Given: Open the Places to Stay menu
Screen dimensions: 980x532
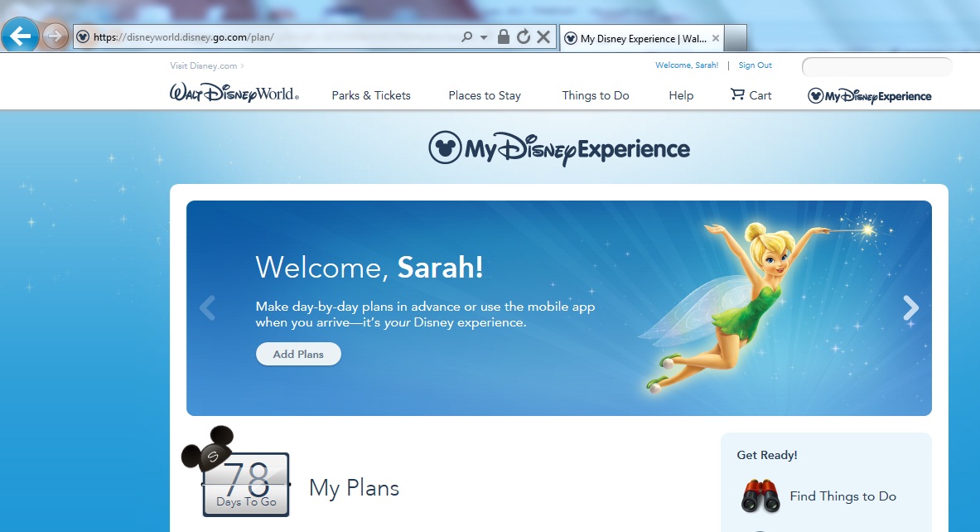Looking at the screenshot, I should coord(485,95).
